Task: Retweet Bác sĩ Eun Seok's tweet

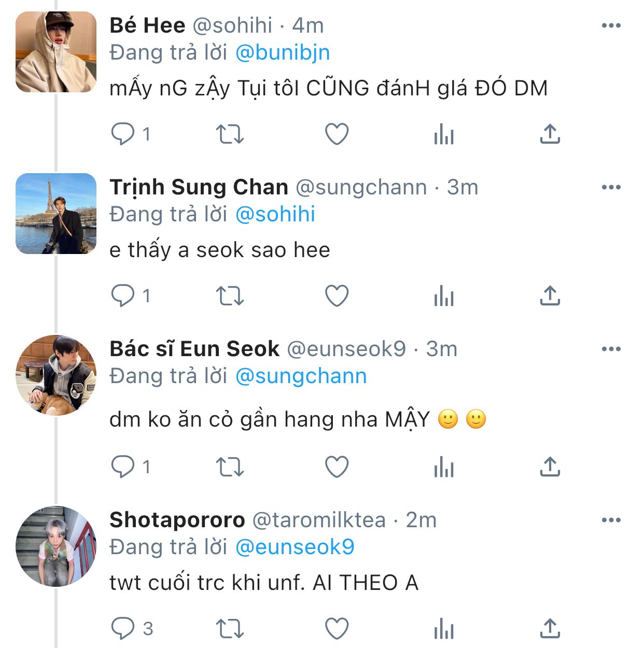Action: tap(230, 467)
